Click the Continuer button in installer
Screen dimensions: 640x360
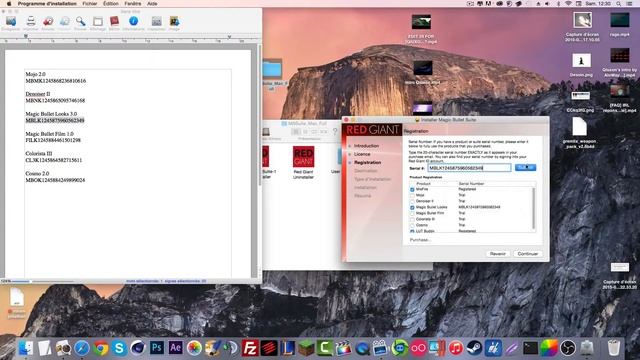click(x=528, y=254)
